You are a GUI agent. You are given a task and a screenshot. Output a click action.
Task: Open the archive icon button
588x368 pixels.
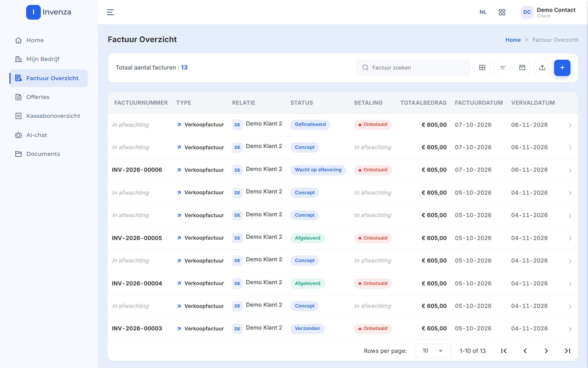point(522,68)
